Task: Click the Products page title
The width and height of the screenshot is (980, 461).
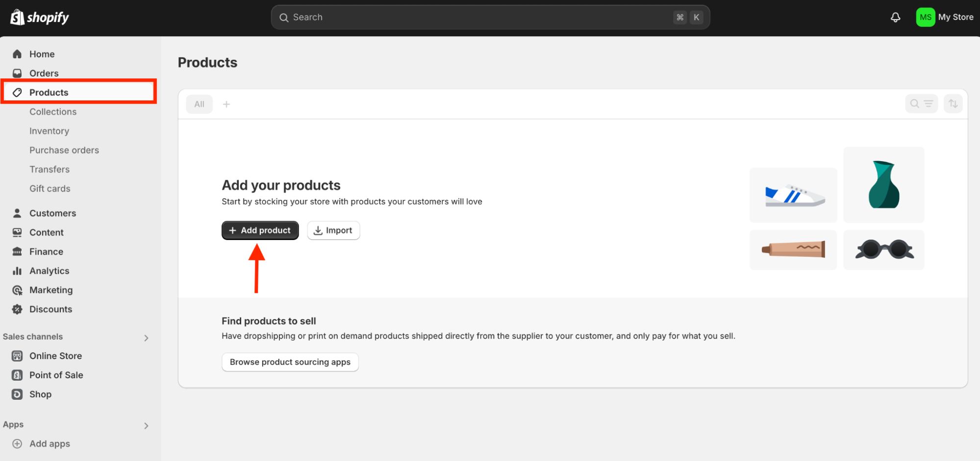Action: pos(207,62)
